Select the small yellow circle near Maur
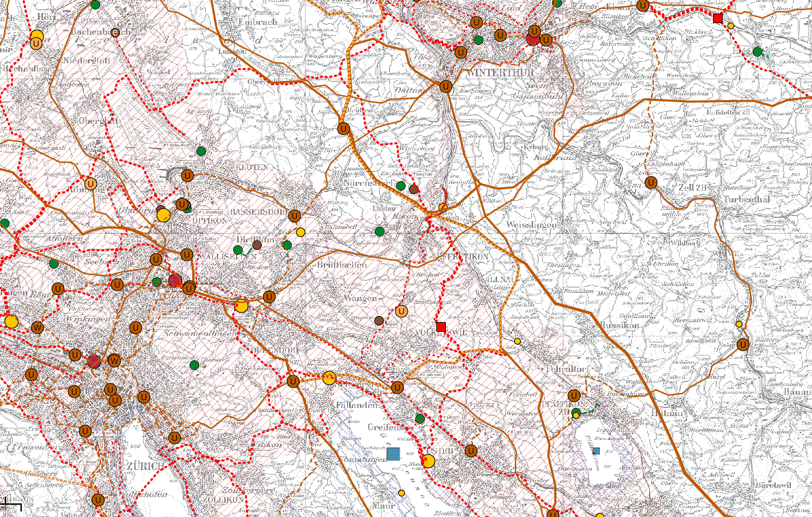Screen dimensions: 812x517 pos(402,493)
